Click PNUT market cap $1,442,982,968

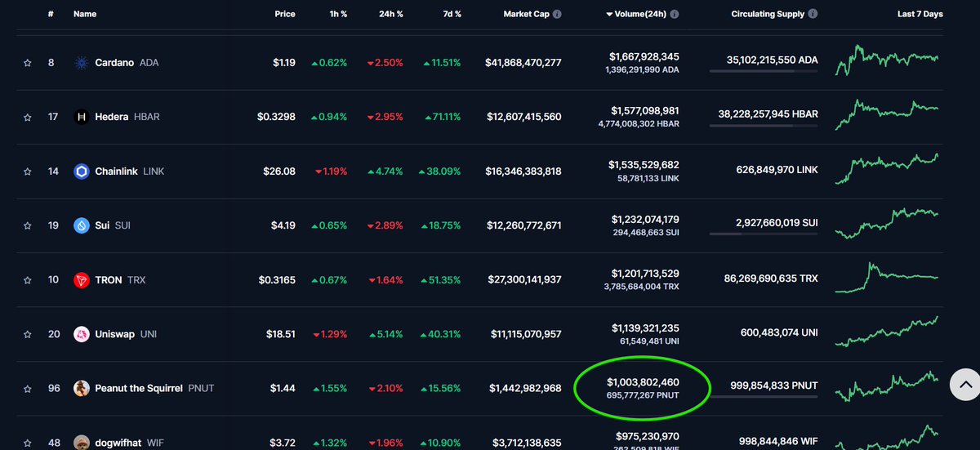coord(525,388)
